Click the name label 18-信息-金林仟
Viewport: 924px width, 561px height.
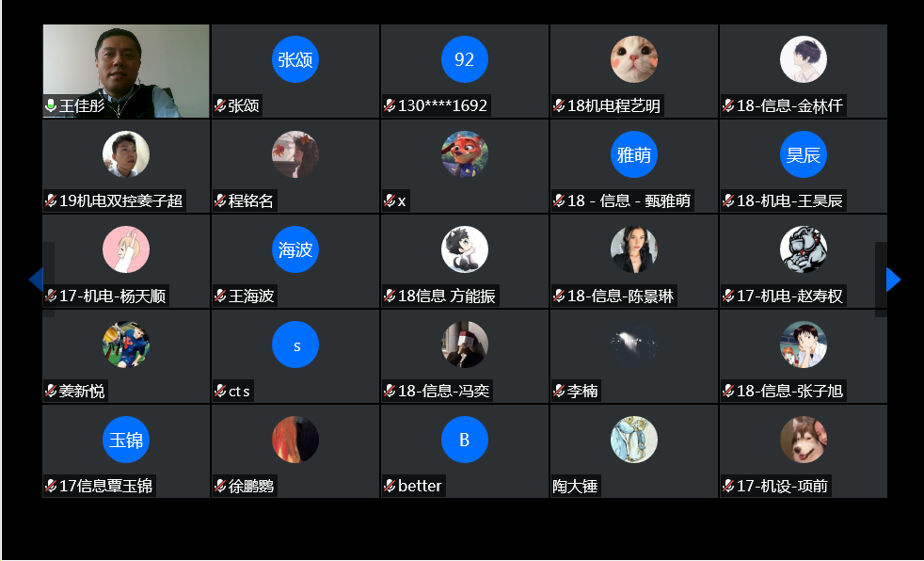click(789, 105)
